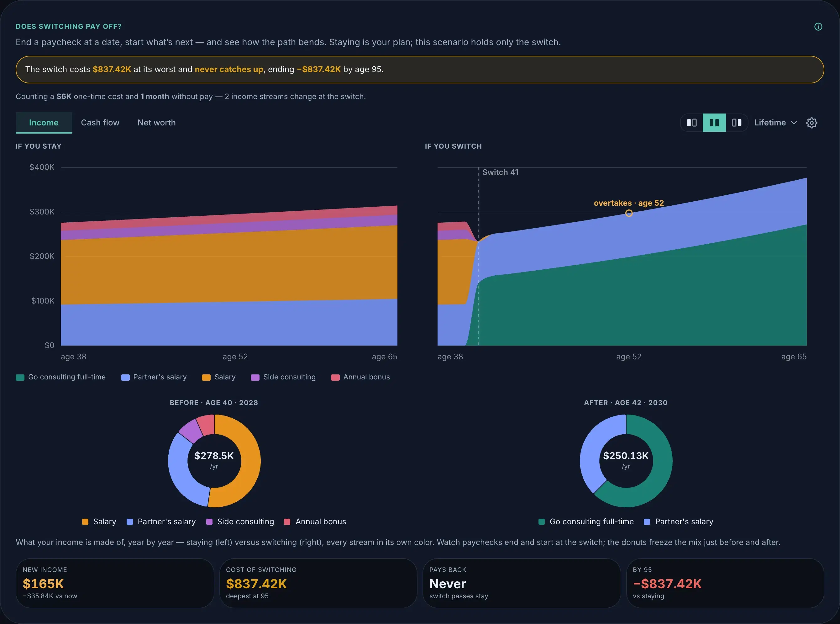Click the Switch 41 marker label

tap(500, 172)
